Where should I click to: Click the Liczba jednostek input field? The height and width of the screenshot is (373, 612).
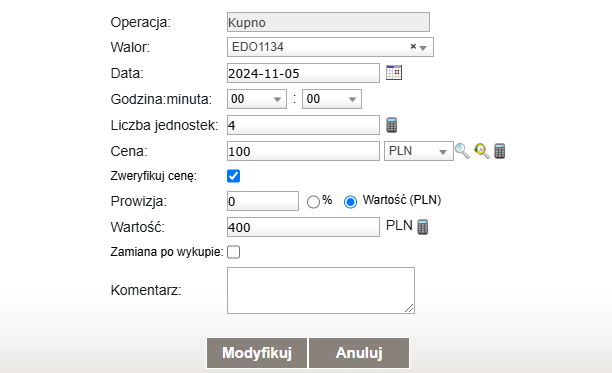pyautogui.click(x=303, y=125)
